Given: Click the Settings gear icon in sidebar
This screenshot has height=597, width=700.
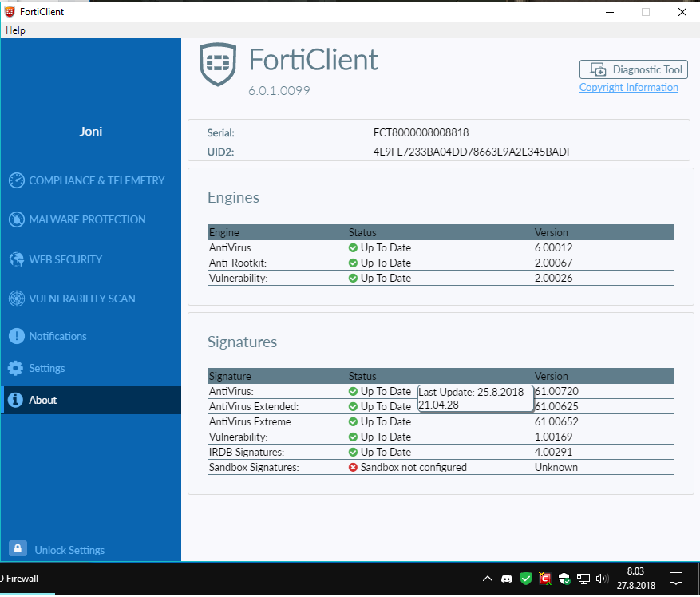Looking at the screenshot, I should pos(15,368).
